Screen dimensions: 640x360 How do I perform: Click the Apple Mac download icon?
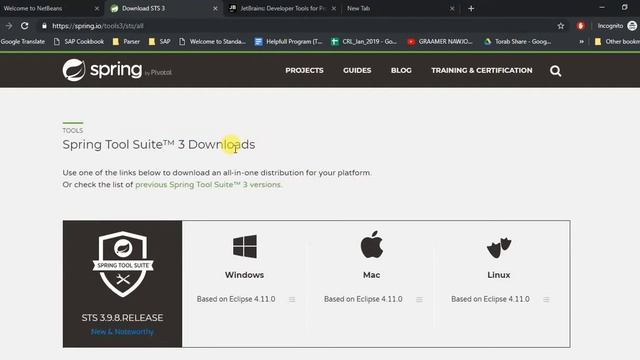[371, 244]
